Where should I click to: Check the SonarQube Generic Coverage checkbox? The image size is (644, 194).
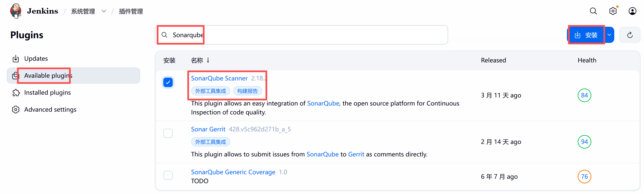[x=168, y=175]
